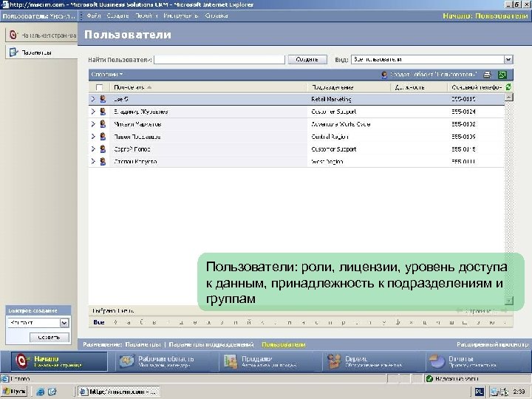This screenshot has width=532, height=399.
Task: Expand the West Region row arrow
Action: click(93, 162)
